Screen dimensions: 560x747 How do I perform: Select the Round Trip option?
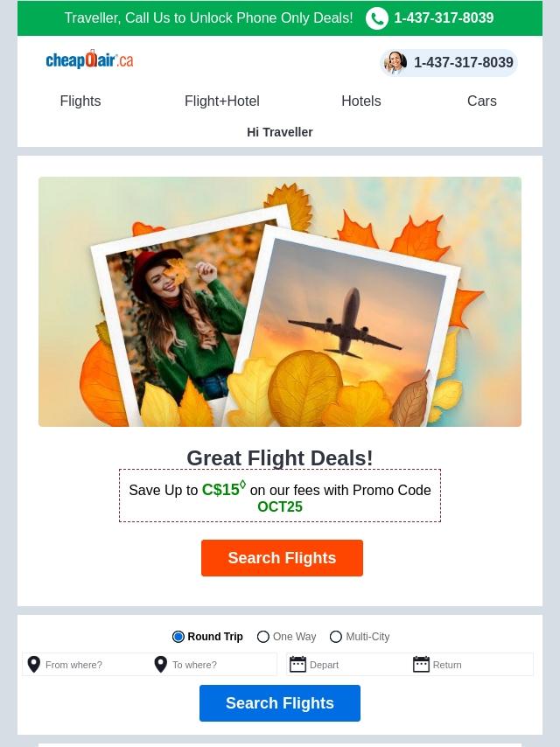[x=178, y=637]
